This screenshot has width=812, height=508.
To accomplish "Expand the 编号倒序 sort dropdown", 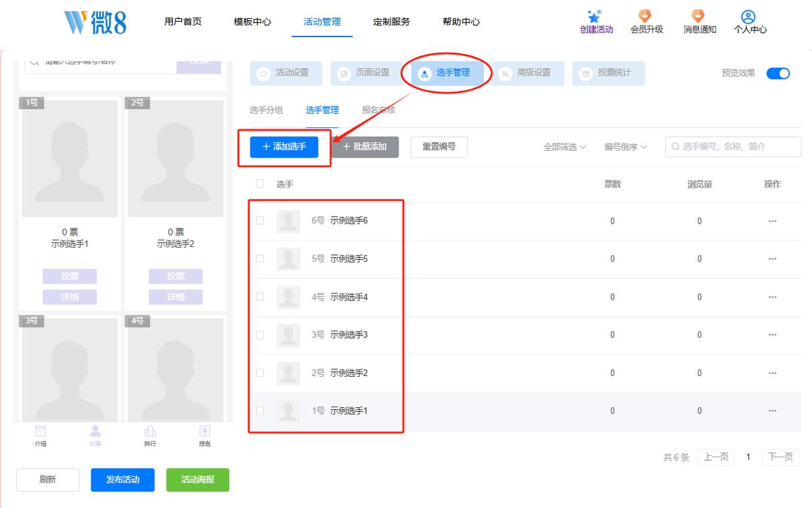I will [625, 147].
